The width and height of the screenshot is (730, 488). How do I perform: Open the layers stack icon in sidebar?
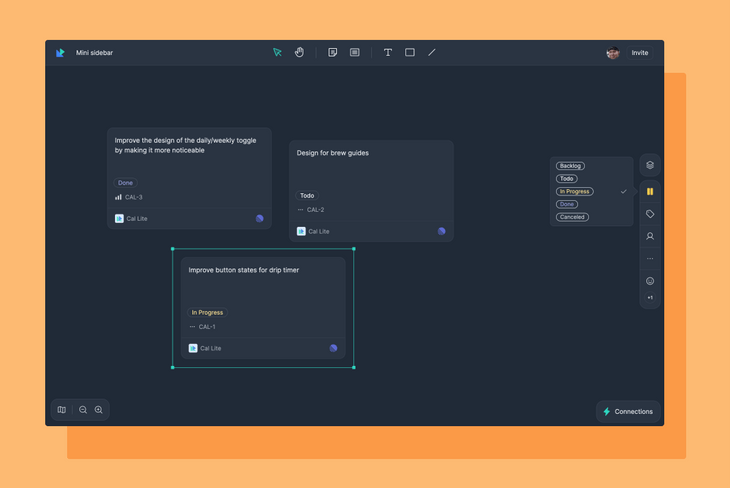(650, 165)
